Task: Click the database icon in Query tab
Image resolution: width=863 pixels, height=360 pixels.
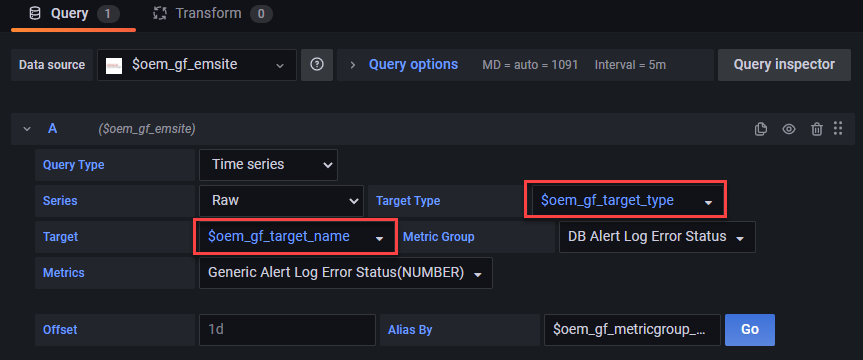Action: (x=35, y=14)
